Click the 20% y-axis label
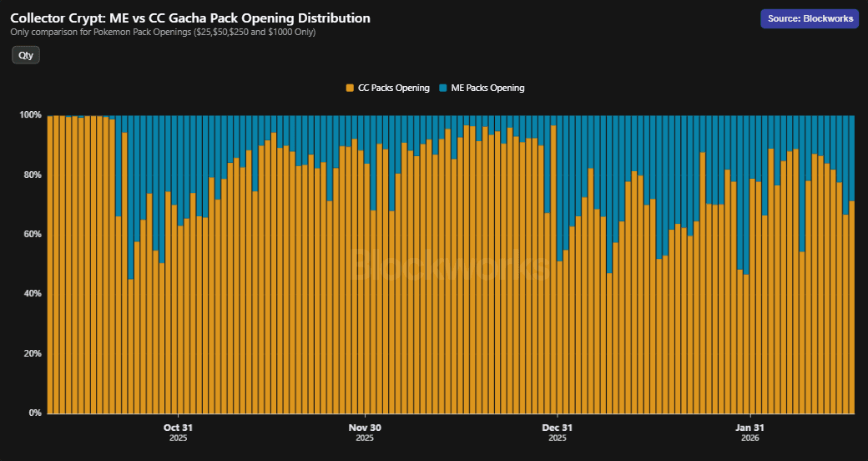The width and height of the screenshot is (868, 461). tap(33, 353)
